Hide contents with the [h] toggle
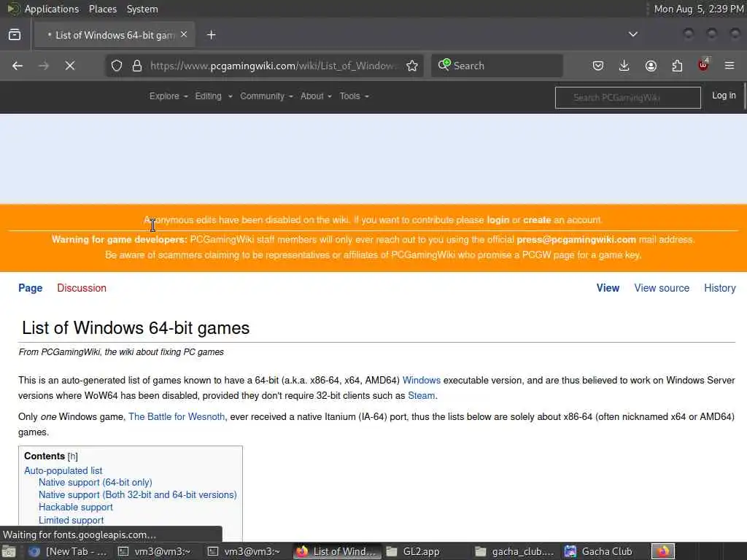Screen dimensions: 747x560 [x=72, y=456]
